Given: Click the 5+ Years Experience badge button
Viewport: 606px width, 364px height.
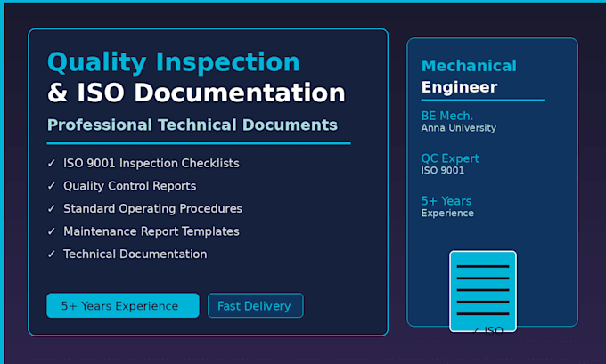Looking at the screenshot, I should [x=123, y=306].
